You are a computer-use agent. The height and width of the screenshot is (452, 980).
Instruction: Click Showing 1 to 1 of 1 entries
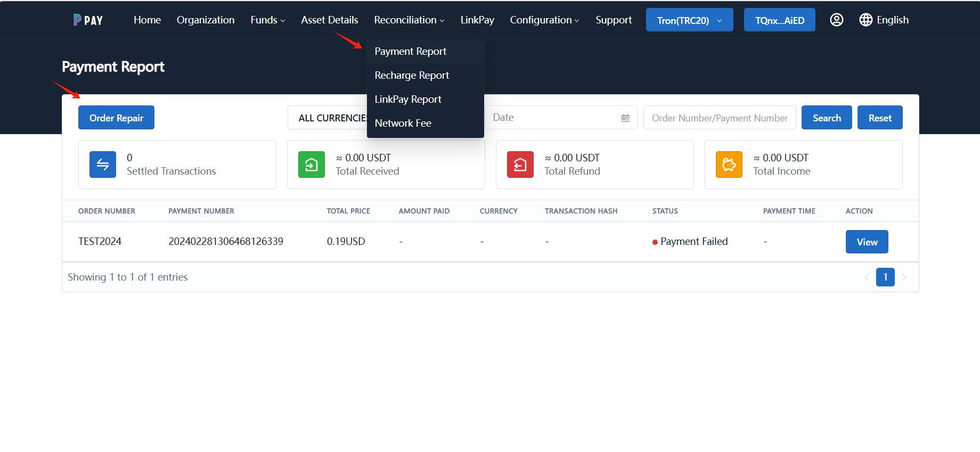128,277
